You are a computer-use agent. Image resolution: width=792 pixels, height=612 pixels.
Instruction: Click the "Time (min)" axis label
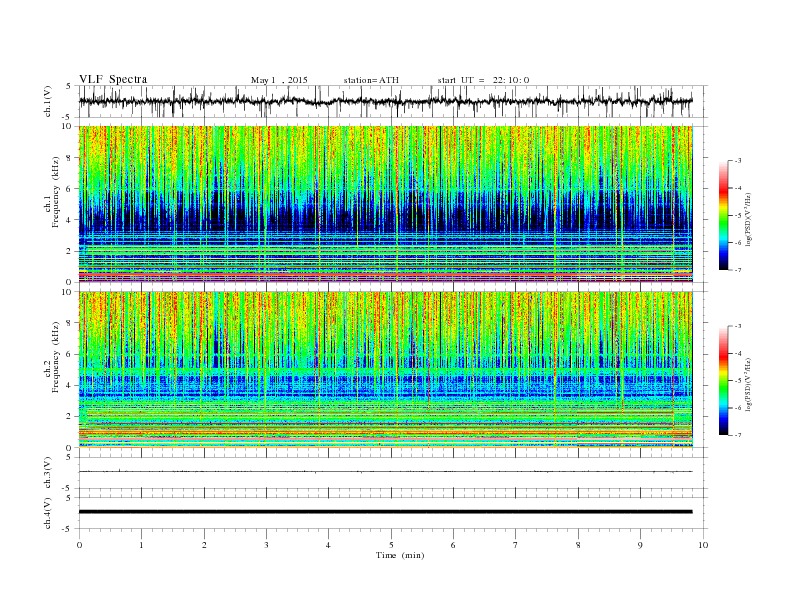[x=400, y=555]
